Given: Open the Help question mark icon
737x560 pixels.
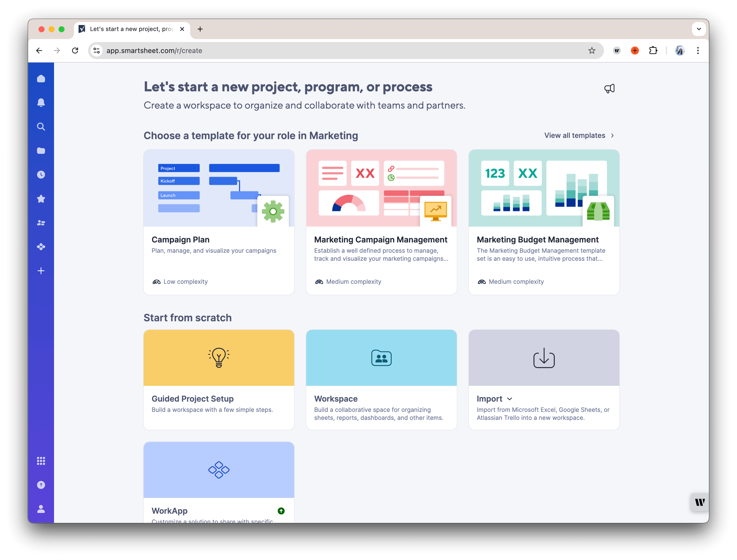Looking at the screenshot, I should click(41, 485).
